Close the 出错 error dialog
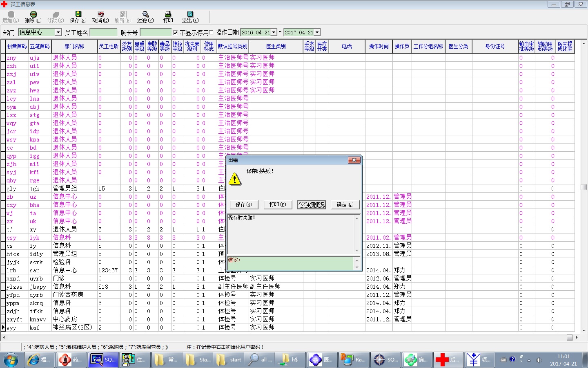588x368 pixels. pos(354,160)
